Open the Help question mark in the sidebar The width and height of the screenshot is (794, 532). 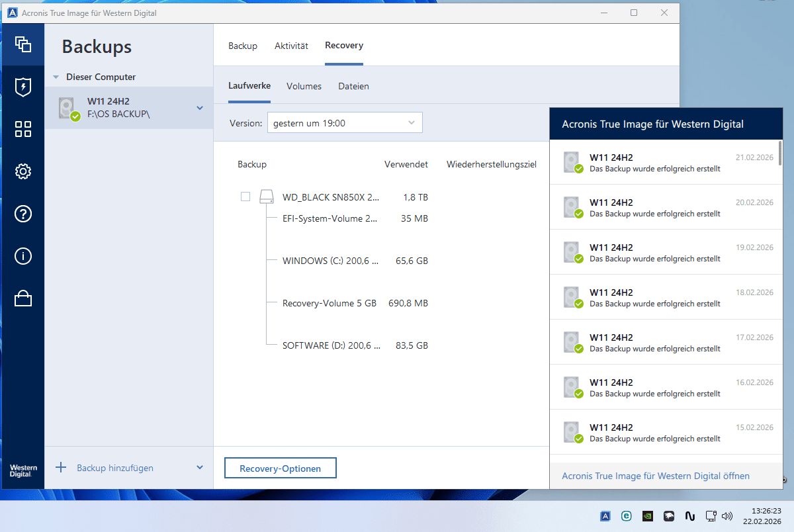point(23,214)
